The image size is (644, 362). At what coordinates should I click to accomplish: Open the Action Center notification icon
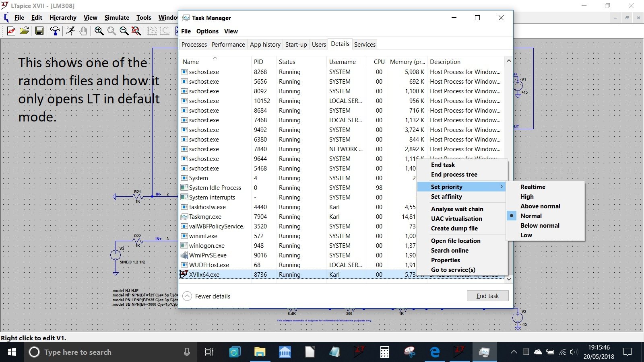[x=627, y=352]
